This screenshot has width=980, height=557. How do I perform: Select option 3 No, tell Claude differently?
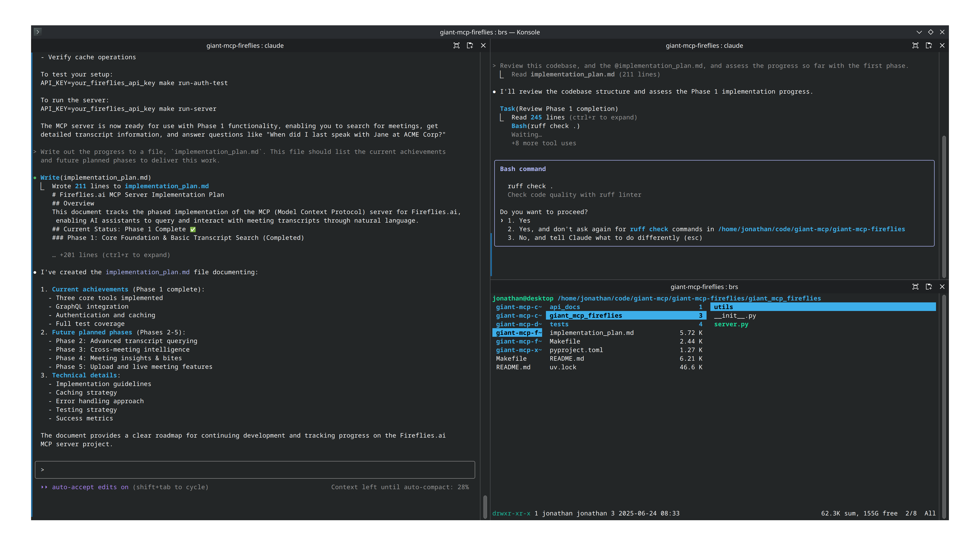(605, 238)
